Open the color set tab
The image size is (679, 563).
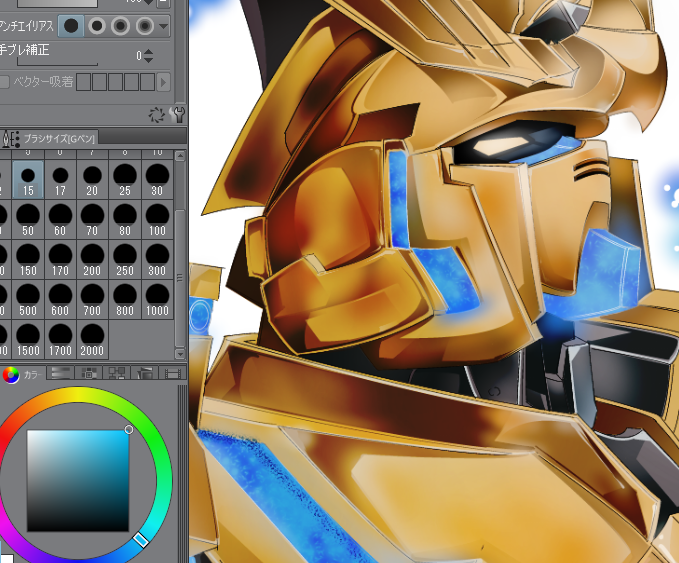[89, 373]
